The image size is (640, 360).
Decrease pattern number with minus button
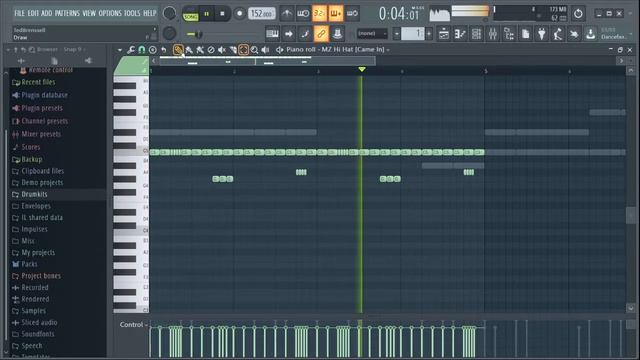click(396, 34)
